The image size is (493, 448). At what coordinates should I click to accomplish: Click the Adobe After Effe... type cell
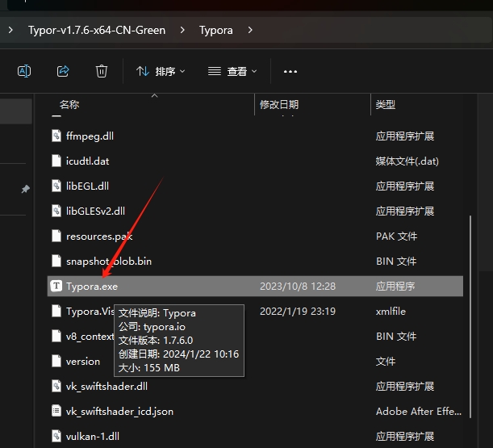click(x=419, y=412)
